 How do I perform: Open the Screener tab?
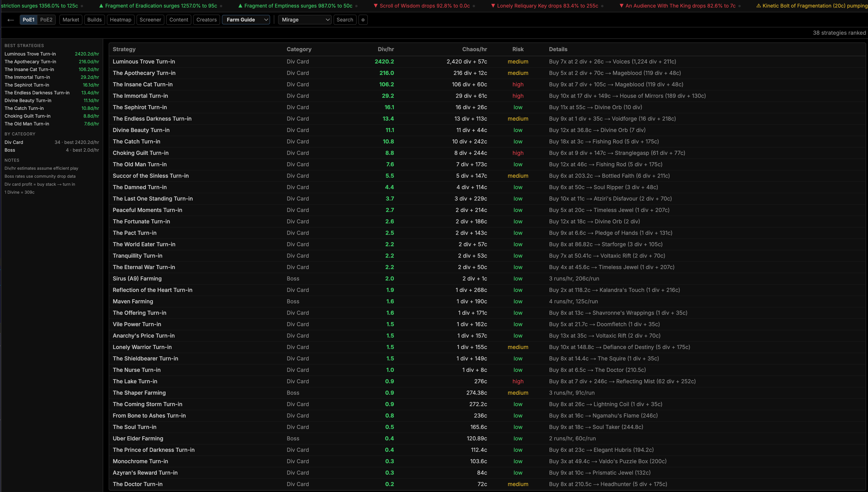[150, 20]
